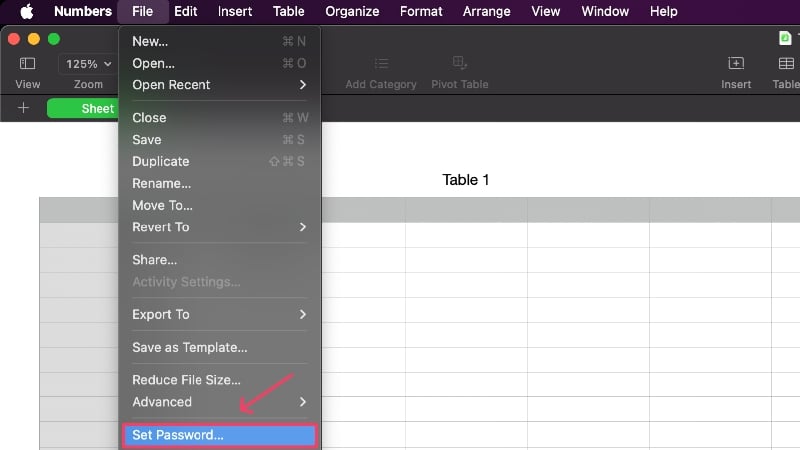The image size is (800, 450).
Task: Choose Share… from File menu
Action: pyautogui.click(x=219, y=260)
